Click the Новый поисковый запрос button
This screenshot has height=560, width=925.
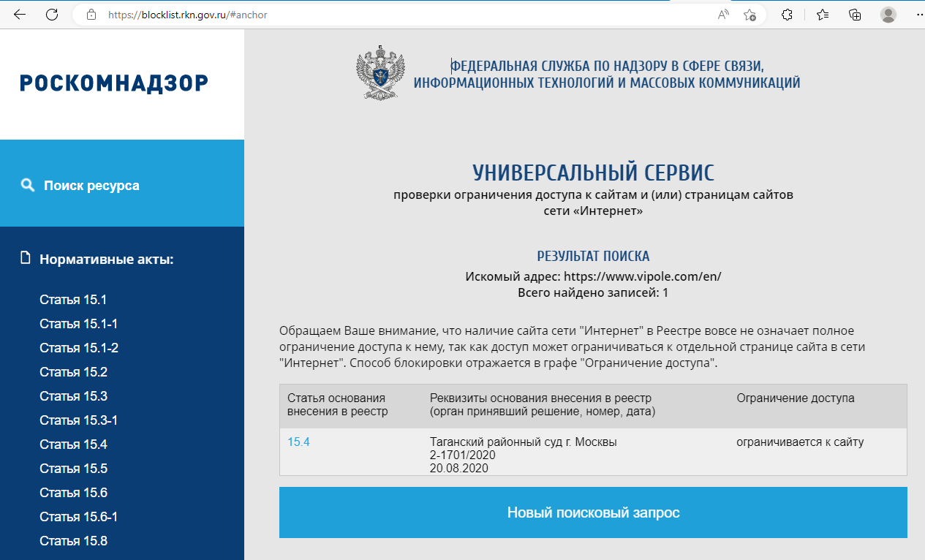pos(593,512)
